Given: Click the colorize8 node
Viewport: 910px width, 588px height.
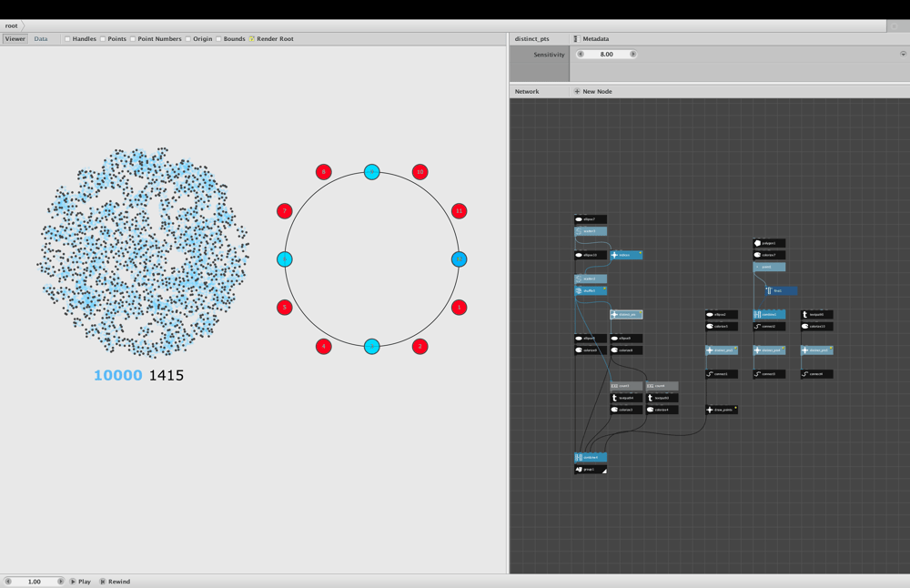Looking at the screenshot, I should [x=626, y=350].
